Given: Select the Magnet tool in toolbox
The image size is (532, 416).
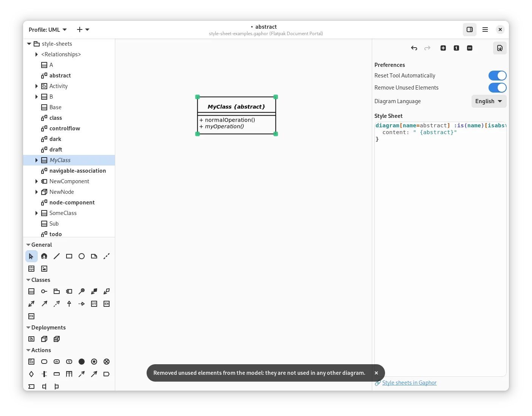Looking at the screenshot, I should click(44, 256).
